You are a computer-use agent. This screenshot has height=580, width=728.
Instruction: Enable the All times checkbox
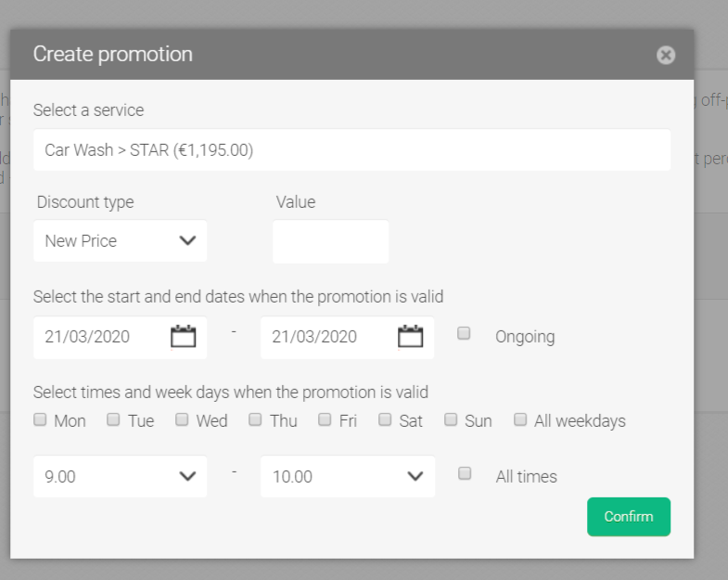pyautogui.click(x=465, y=473)
